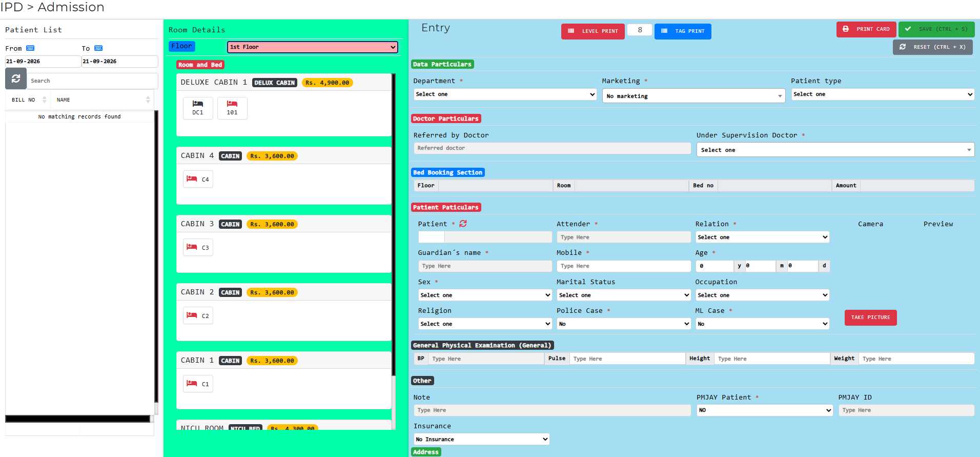The height and width of the screenshot is (457, 980).
Task: Click the Print Card button
Action: (866, 29)
